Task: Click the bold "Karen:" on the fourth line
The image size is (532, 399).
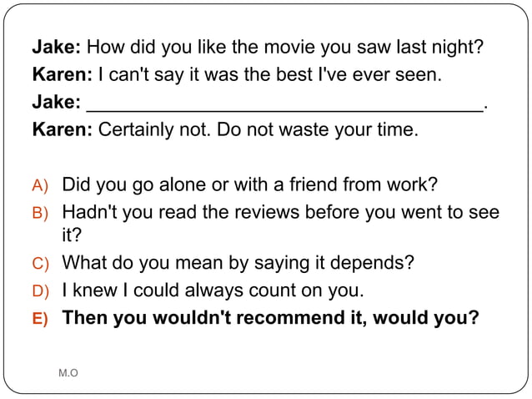Action: (x=63, y=129)
